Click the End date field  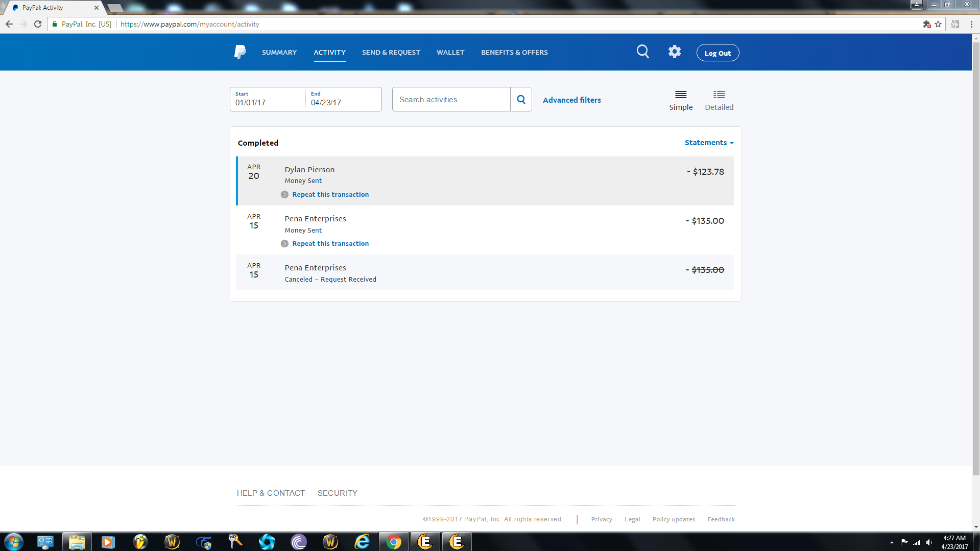[343, 99]
